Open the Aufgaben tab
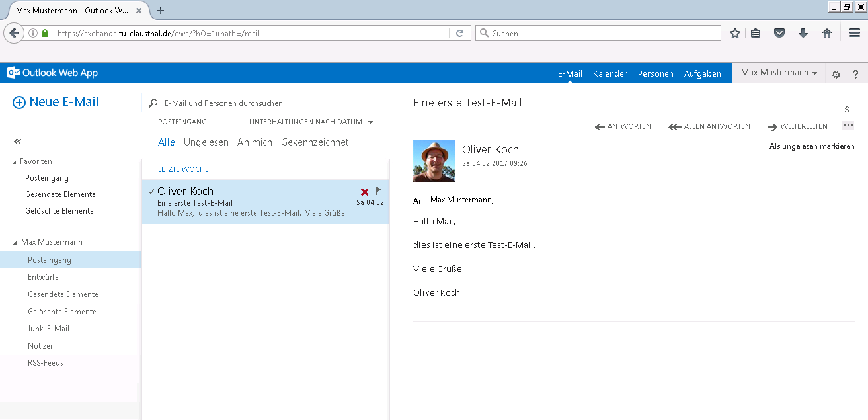868x420 pixels. tap(702, 73)
